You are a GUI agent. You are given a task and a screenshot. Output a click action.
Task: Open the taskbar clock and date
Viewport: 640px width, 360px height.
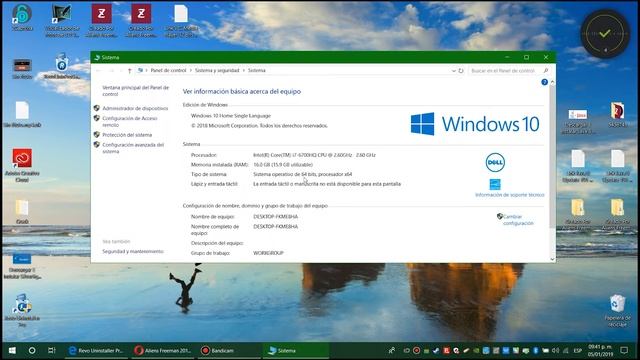pyautogui.click(x=600, y=350)
